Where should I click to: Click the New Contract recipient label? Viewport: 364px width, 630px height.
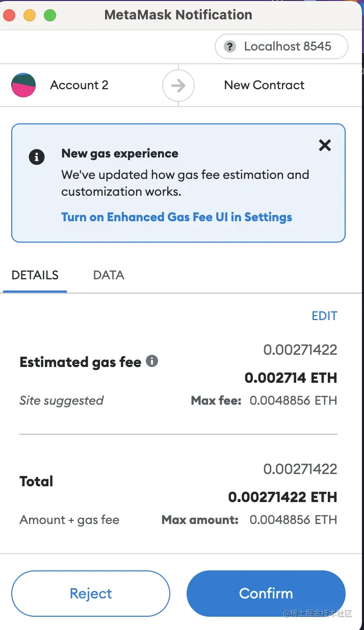pyautogui.click(x=264, y=85)
